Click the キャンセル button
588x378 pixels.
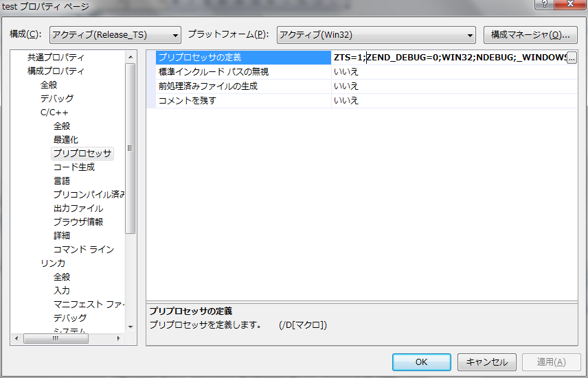486,362
